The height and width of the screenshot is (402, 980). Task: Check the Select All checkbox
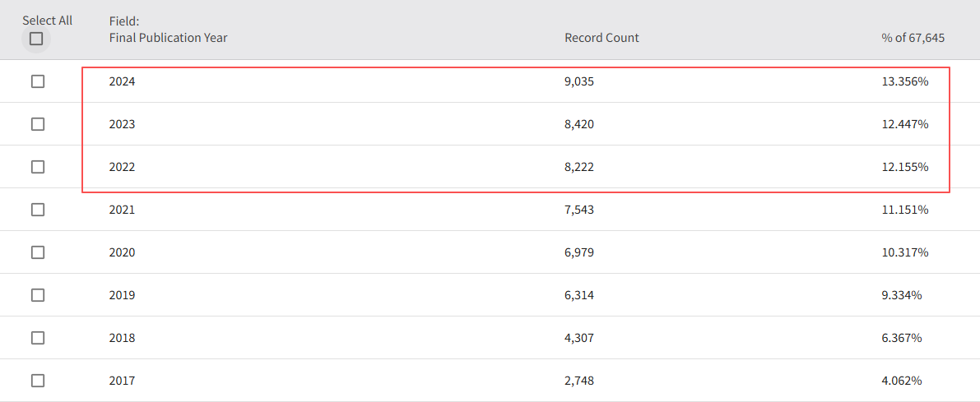36,39
